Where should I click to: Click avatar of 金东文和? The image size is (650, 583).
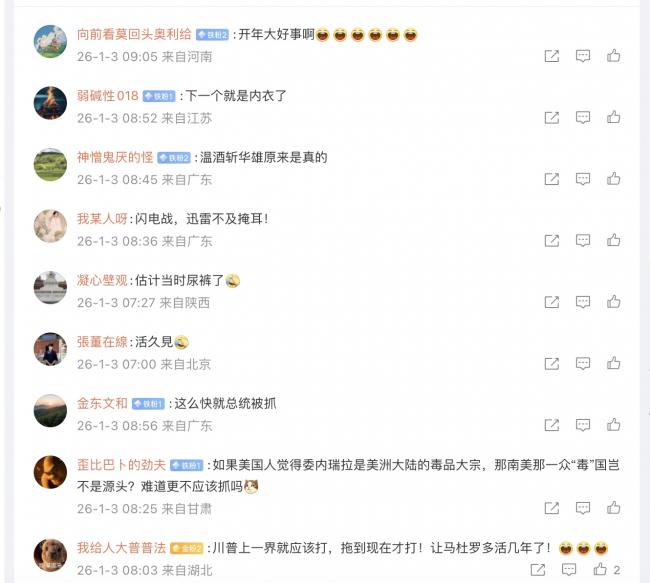50,411
